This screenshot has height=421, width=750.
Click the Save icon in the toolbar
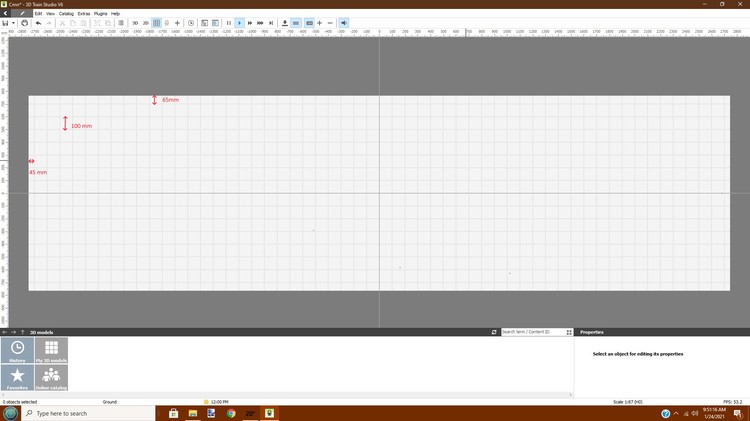(x=5, y=23)
